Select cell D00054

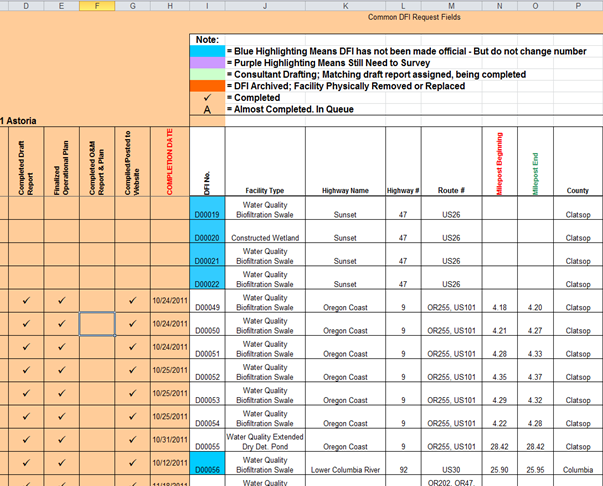tap(207, 417)
